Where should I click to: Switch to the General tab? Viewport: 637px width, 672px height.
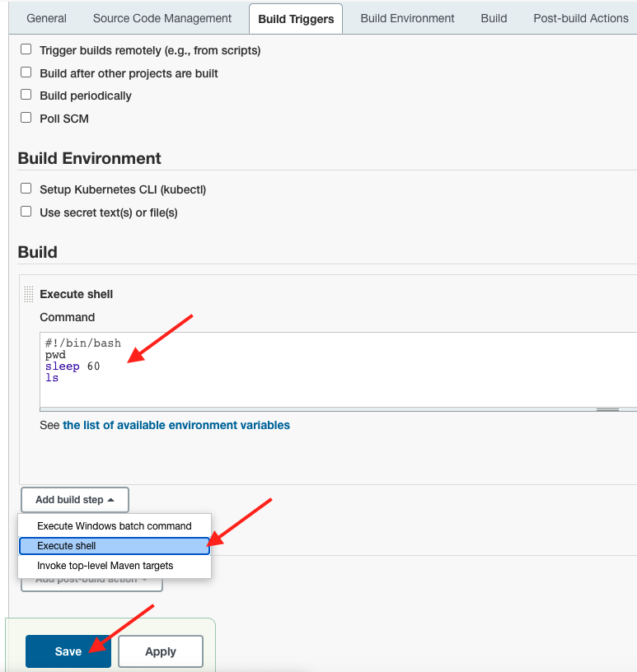pos(46,18)
